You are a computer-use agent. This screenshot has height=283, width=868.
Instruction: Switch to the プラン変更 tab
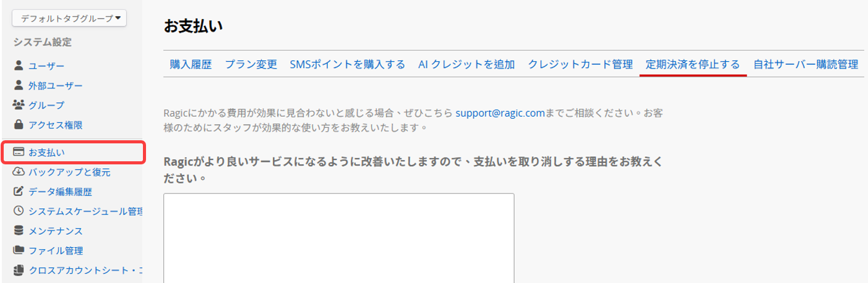[251, 64]
